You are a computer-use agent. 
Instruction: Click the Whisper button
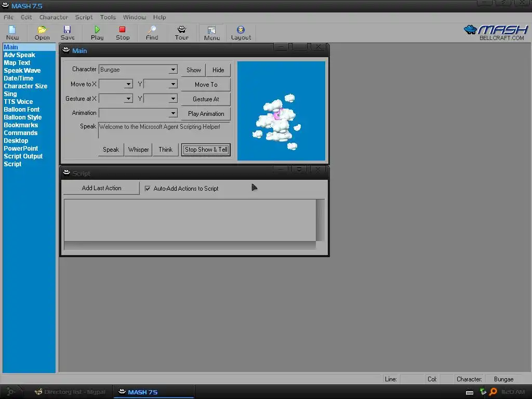pyautogui.click(x=138, y=150)
